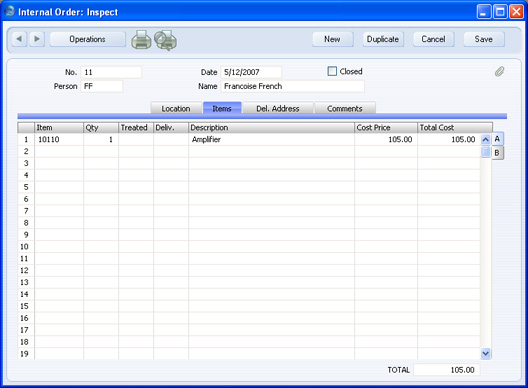Click Deliv. cell in row 1
The image size is (528, 388).
coord(171,139)
